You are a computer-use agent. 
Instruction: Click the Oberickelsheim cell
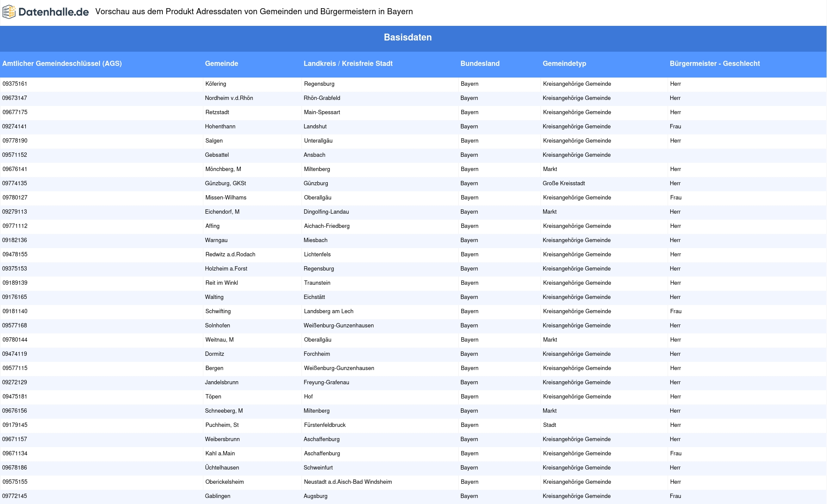tap(224, 482)
